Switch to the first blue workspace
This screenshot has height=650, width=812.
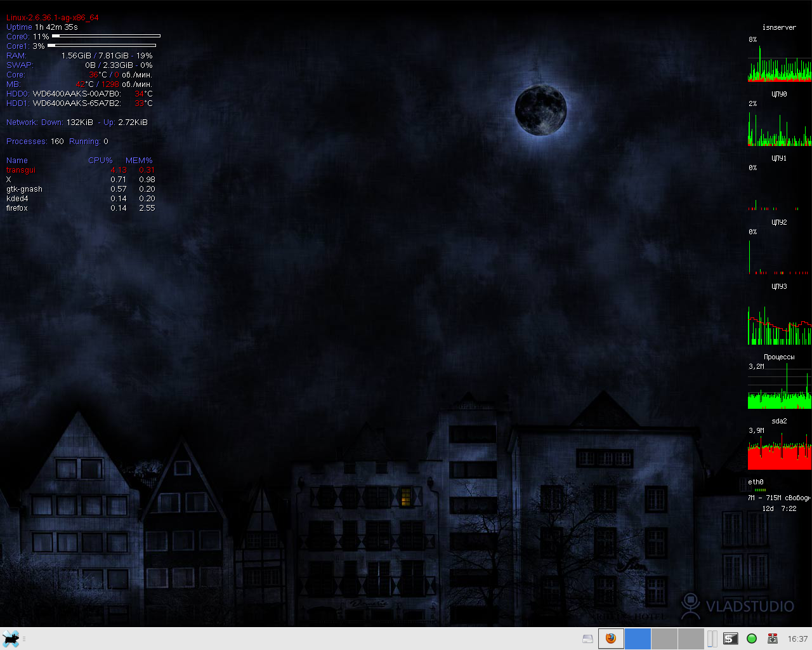point(638,639)
